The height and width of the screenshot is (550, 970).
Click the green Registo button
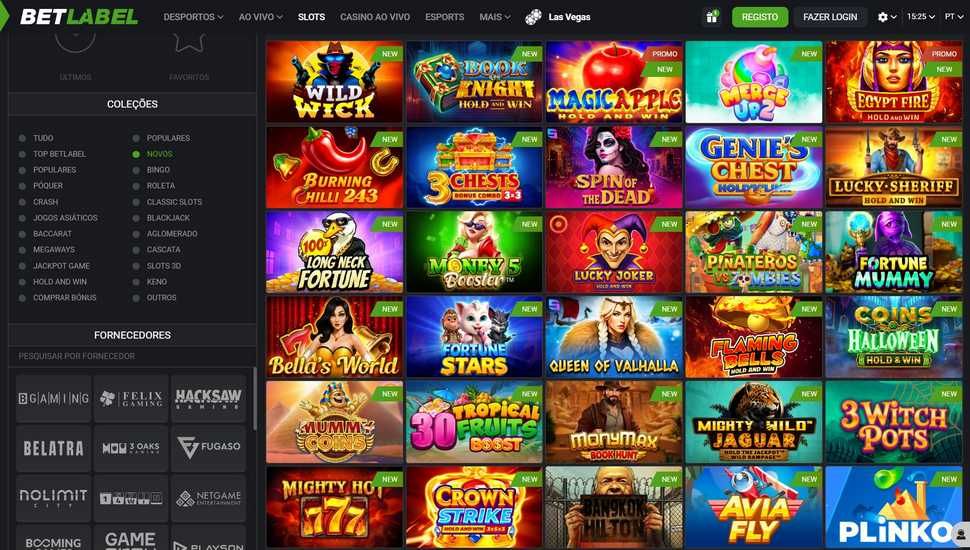click(760, 17)
